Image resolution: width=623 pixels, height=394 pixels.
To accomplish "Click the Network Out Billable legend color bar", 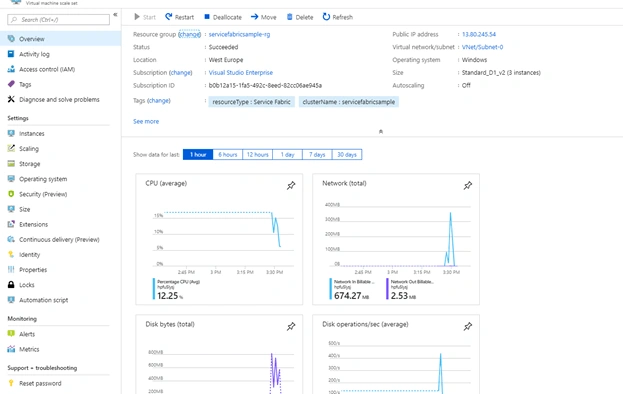I will coord(387,289).
